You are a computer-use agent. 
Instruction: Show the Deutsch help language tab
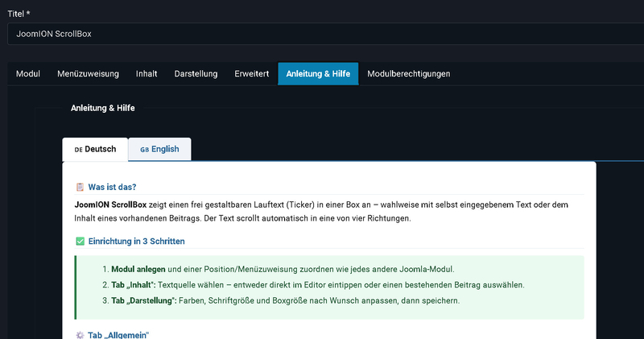(x=95, y=149)
